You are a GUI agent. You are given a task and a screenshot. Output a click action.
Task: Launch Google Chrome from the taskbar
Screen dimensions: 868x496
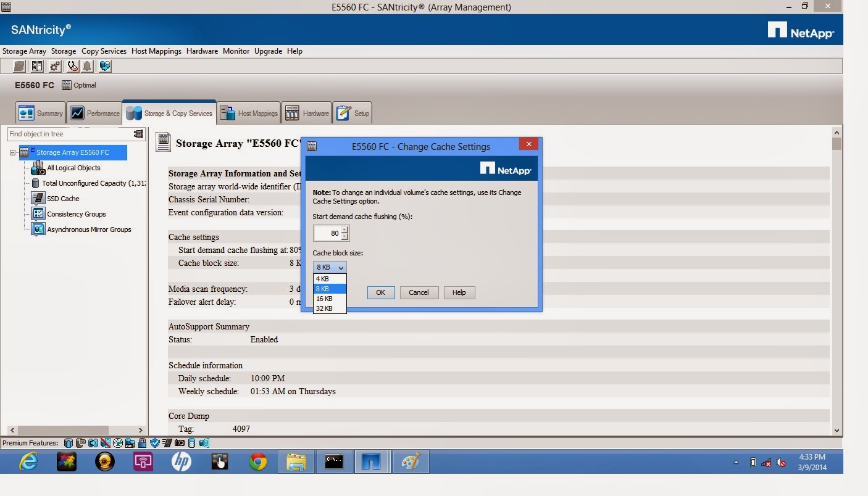click(258, 461)
